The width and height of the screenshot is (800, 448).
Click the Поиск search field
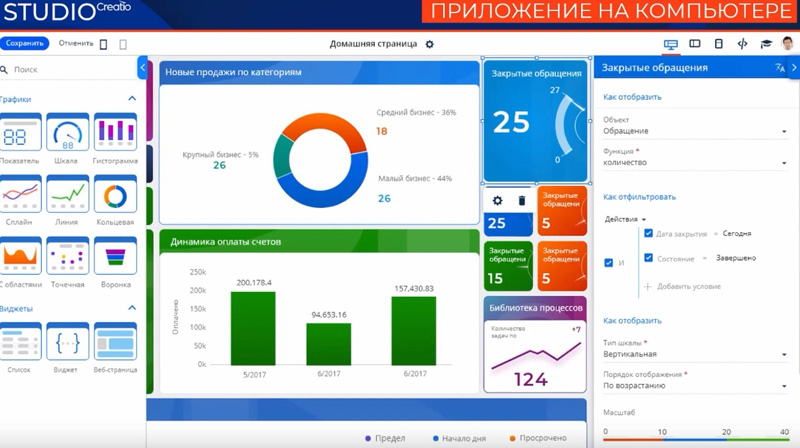click(x=70, y=70)
